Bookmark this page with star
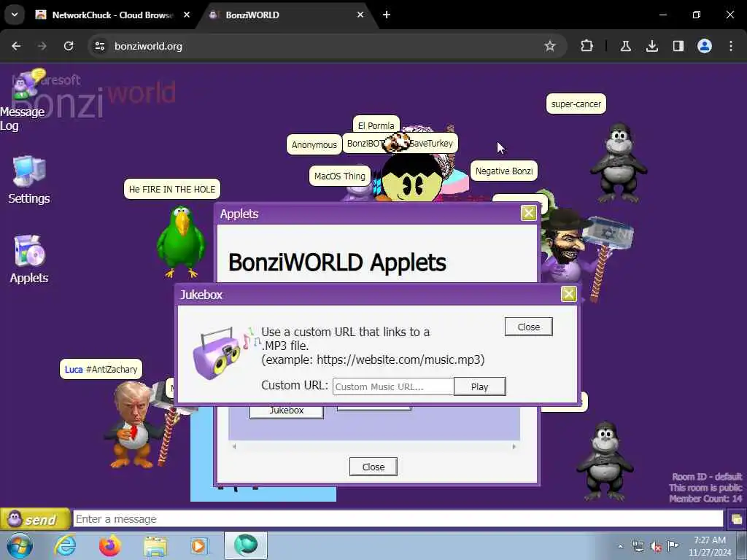 tap(550, 46)
